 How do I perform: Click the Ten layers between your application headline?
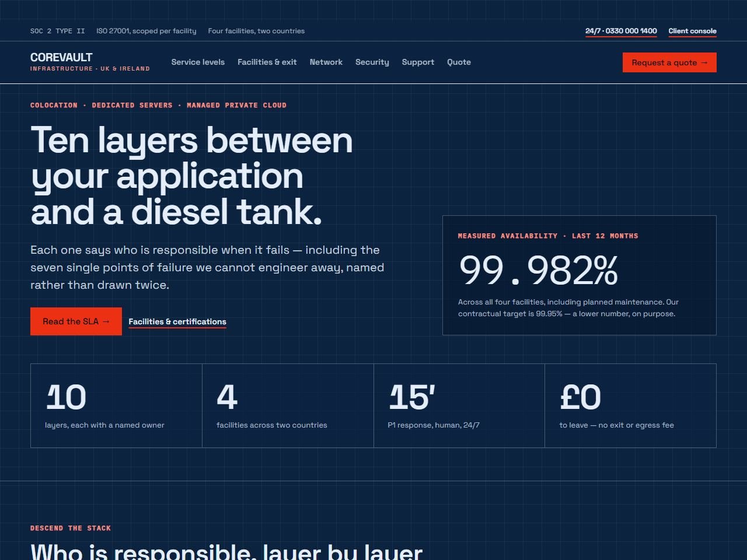191,176
